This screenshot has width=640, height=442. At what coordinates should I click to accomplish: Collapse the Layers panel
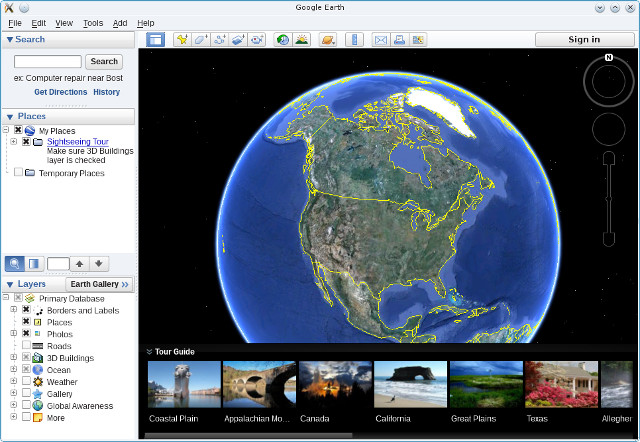point(10,284)
